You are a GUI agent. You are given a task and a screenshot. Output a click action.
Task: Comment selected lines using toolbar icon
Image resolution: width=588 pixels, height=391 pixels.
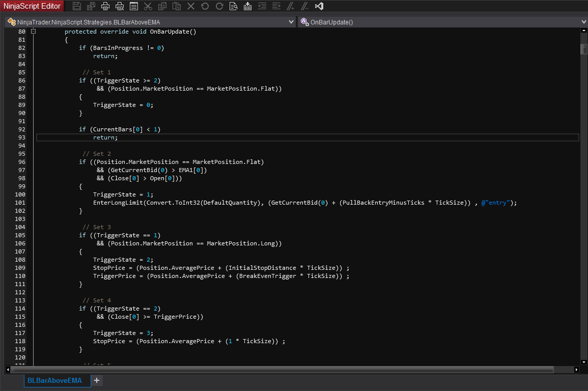point(291,6)
